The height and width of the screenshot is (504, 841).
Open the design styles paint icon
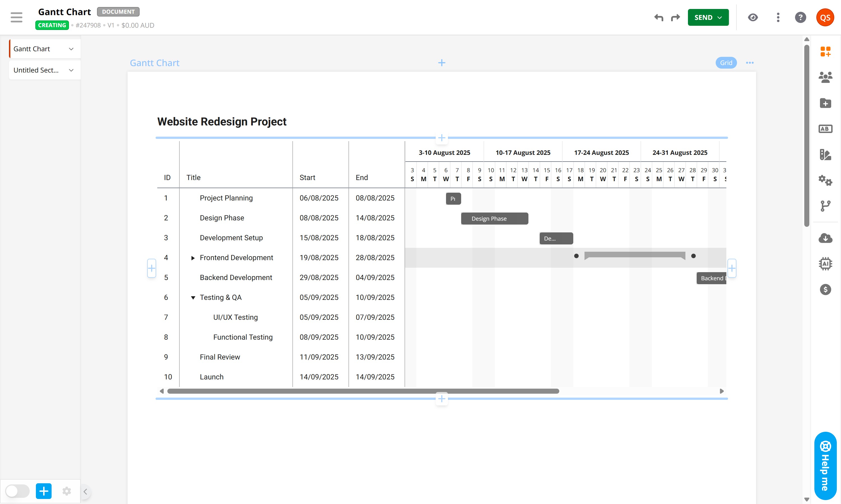pos(825,155)
